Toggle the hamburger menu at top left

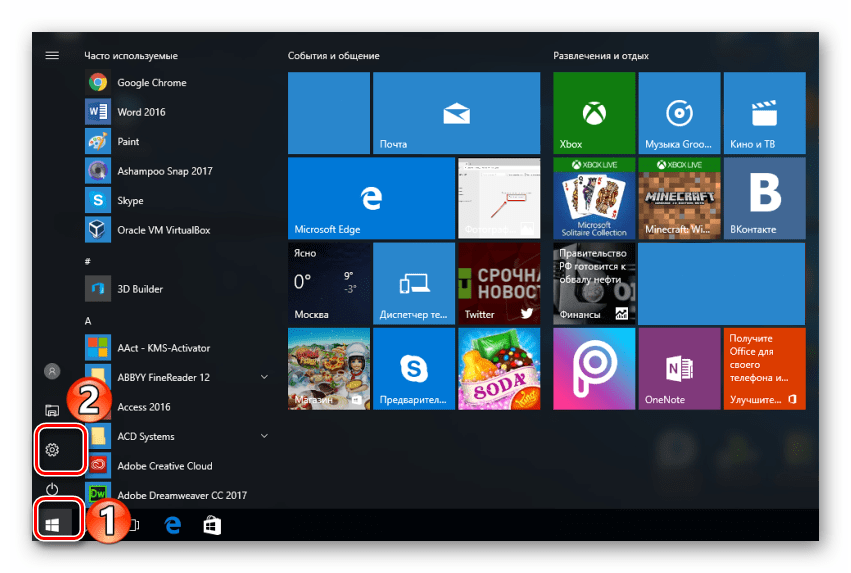pos(52,56)
